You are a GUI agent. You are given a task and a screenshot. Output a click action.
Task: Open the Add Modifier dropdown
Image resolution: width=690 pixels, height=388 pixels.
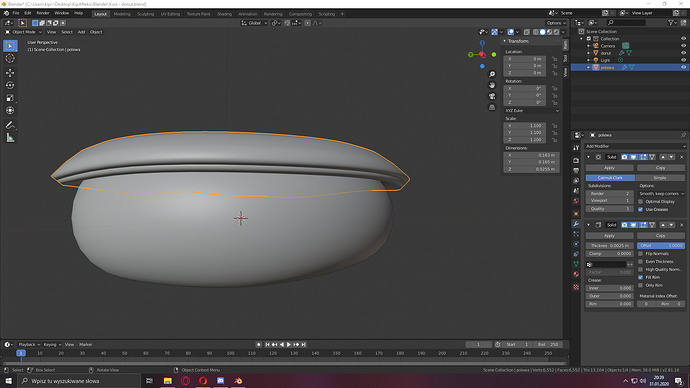pyautogui.click(x=635, y=146)
